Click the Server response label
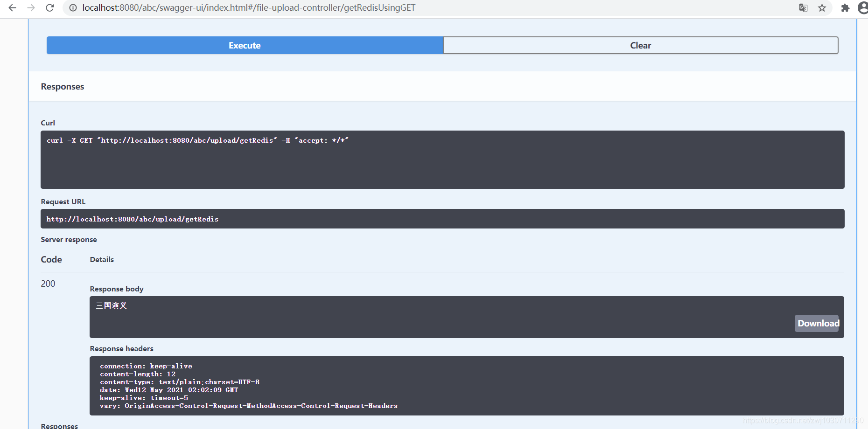This screenshot has height=429, width=868. (x=69, y=239)
